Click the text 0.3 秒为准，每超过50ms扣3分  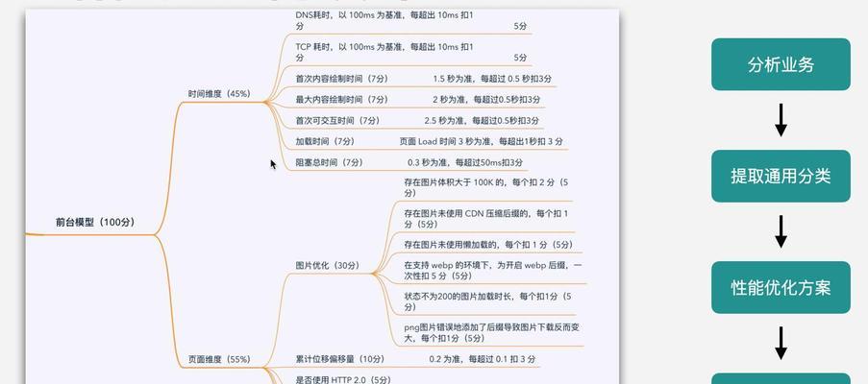click(x=465, y=162)
